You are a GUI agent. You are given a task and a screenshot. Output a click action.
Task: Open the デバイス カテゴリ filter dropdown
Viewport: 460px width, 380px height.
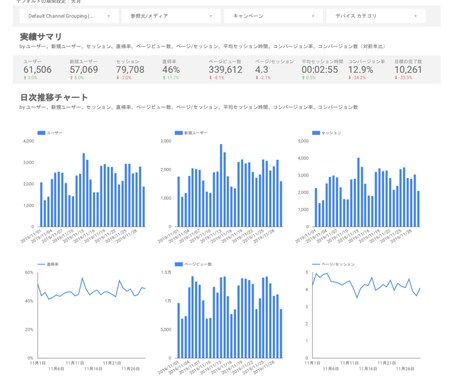click(x=375, y=16)
